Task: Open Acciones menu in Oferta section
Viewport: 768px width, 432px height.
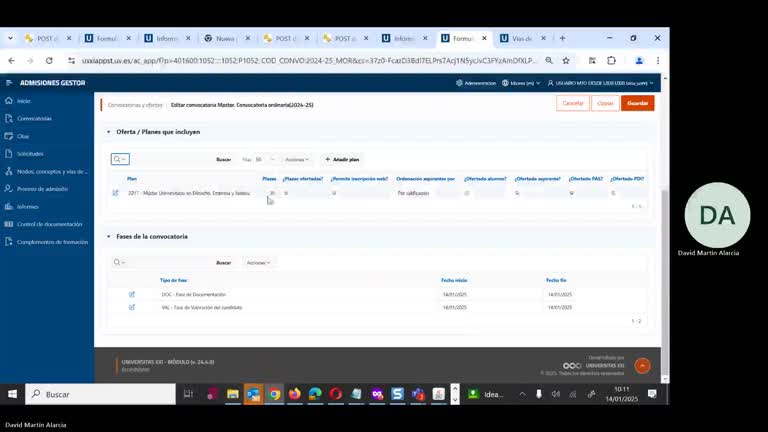Action: tap(297, 160)
